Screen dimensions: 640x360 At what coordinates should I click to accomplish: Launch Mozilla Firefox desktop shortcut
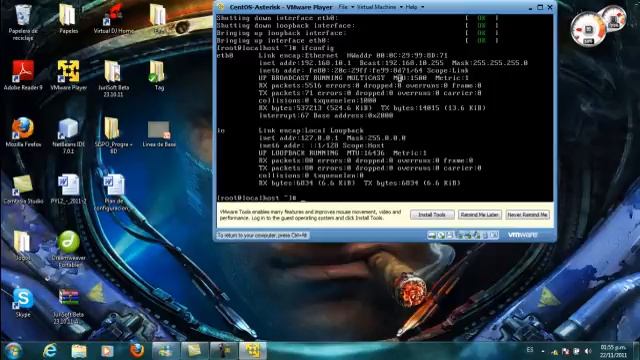tap(23, 132)
